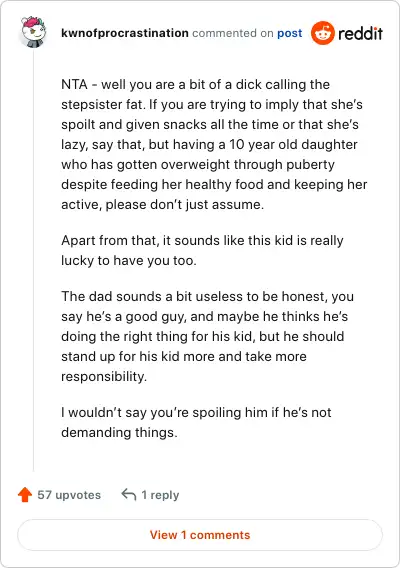Viewport: 400px width, 568px height.
Task: Open the "1 reply" link
Action: [160, 495]
